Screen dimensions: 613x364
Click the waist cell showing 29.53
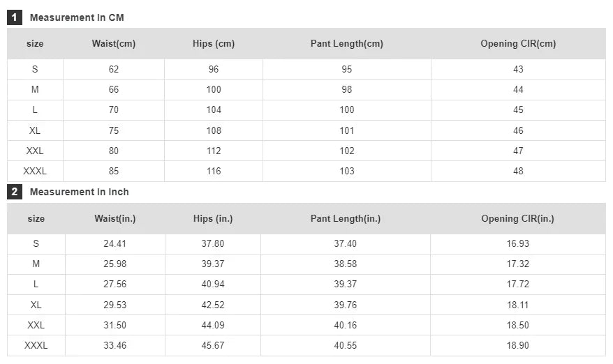(x=115, y=305)
